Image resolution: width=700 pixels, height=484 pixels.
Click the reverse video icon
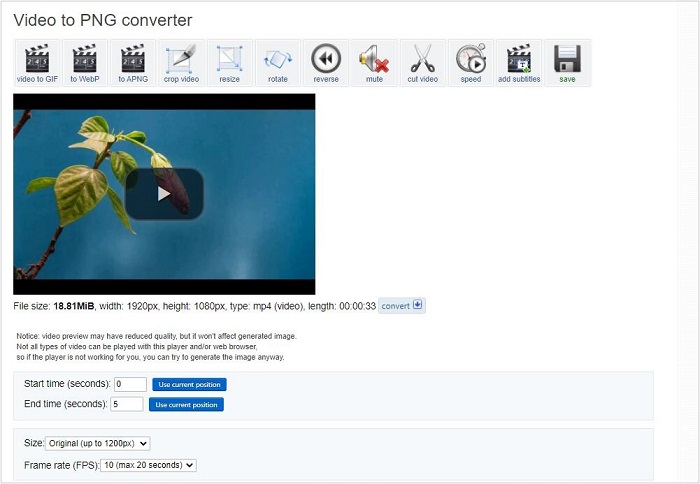(x=326, y=63)
